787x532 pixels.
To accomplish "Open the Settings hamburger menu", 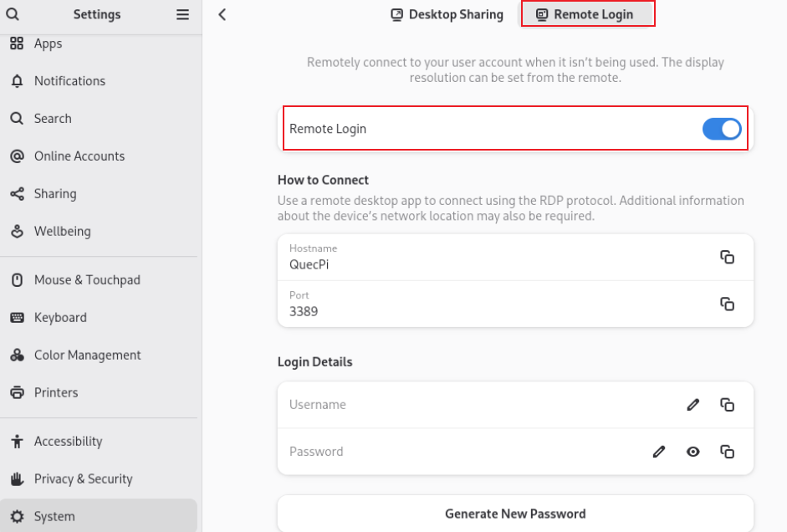I will [181, 14].
